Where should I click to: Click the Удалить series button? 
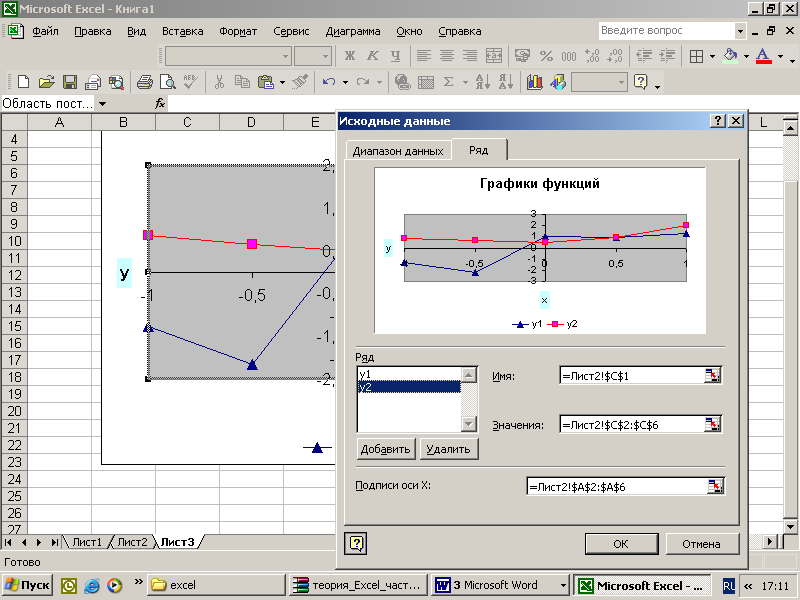[x=448, y=449]
